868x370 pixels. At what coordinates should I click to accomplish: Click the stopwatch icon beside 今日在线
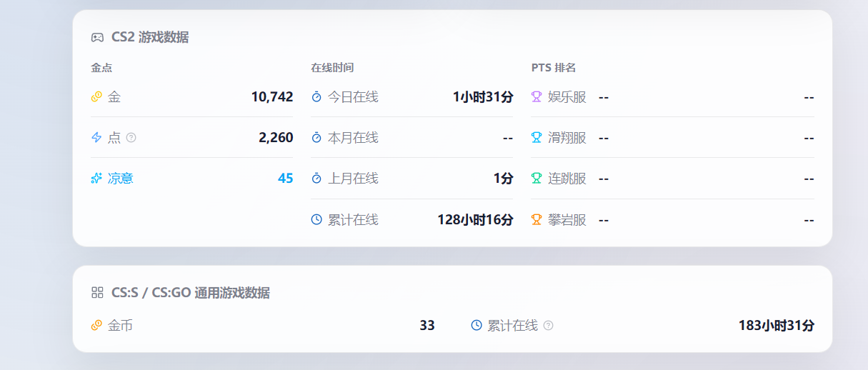point(316,96)
